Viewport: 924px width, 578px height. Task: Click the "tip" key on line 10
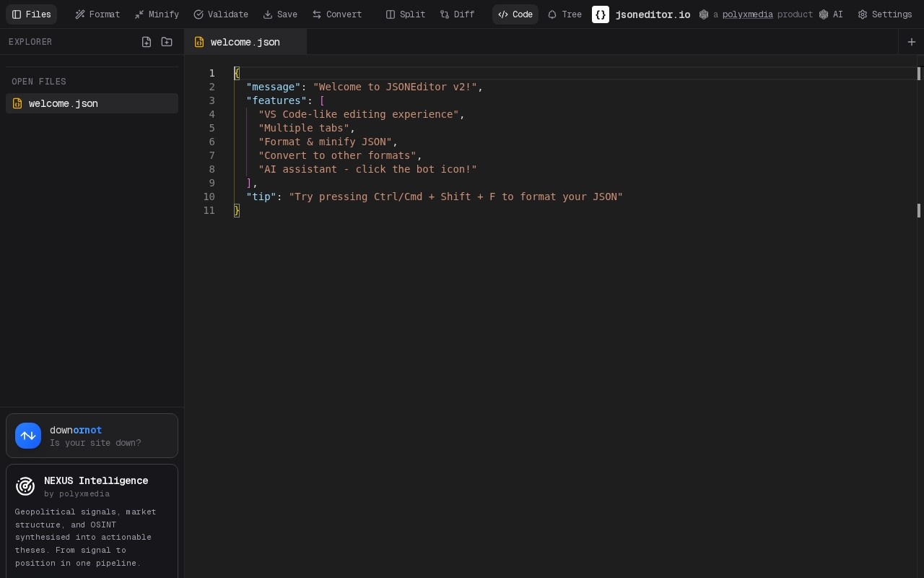(x=261, y=197)
